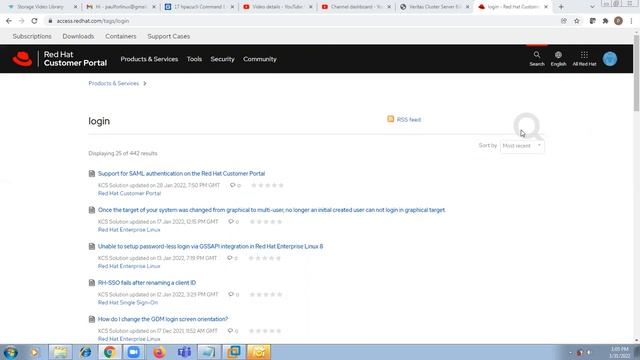The image size is (640, 360).
Task: Open the tab search chevron in Chrome
Action: click(592, 7)
